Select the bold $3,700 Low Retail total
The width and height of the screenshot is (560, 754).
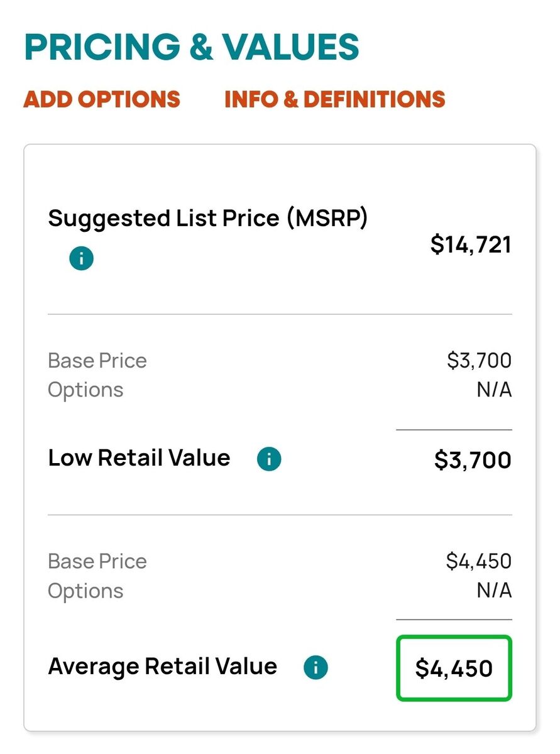pos(473,461)
